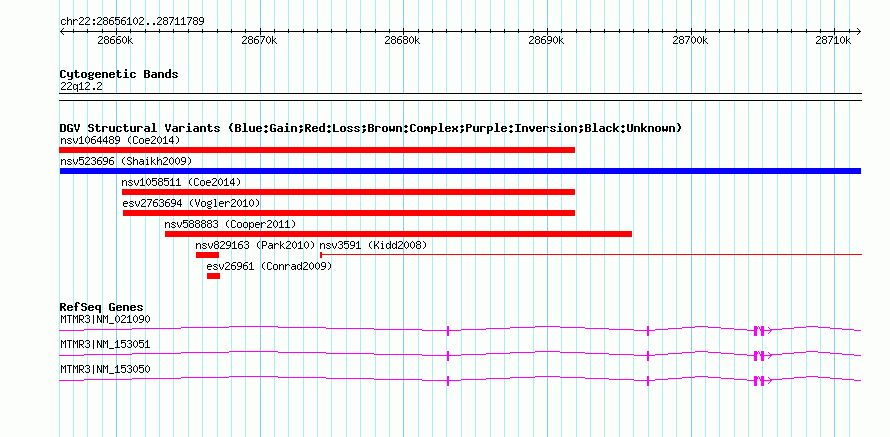The image size is (890, 437).
Task: Click the nsv588883 red variant bar
Action: (x=398, y=234)
